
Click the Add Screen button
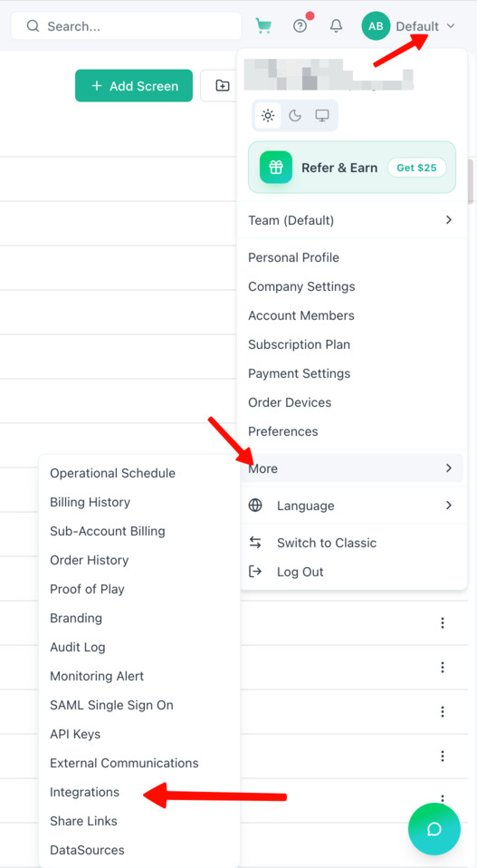point(134,86)
